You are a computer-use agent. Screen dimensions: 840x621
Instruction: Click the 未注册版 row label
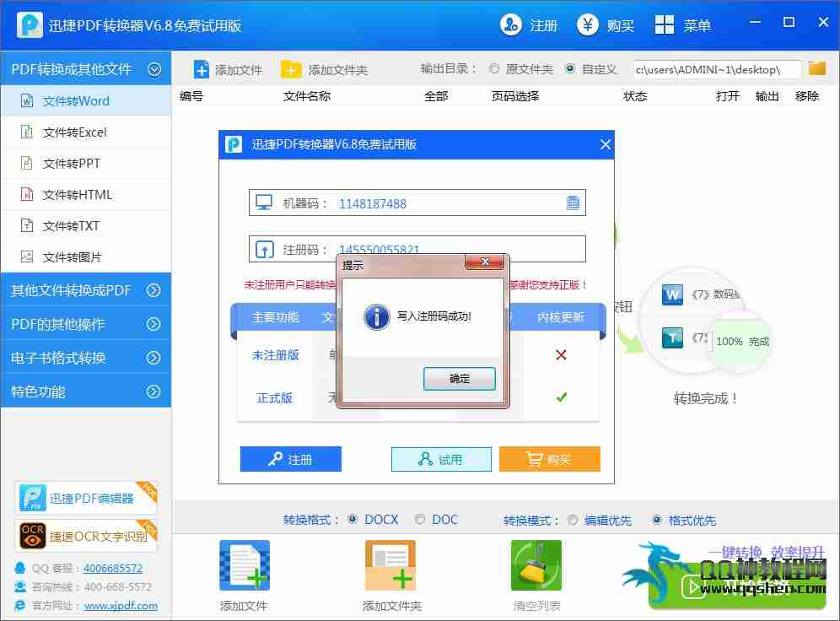(x=275, y=354)
